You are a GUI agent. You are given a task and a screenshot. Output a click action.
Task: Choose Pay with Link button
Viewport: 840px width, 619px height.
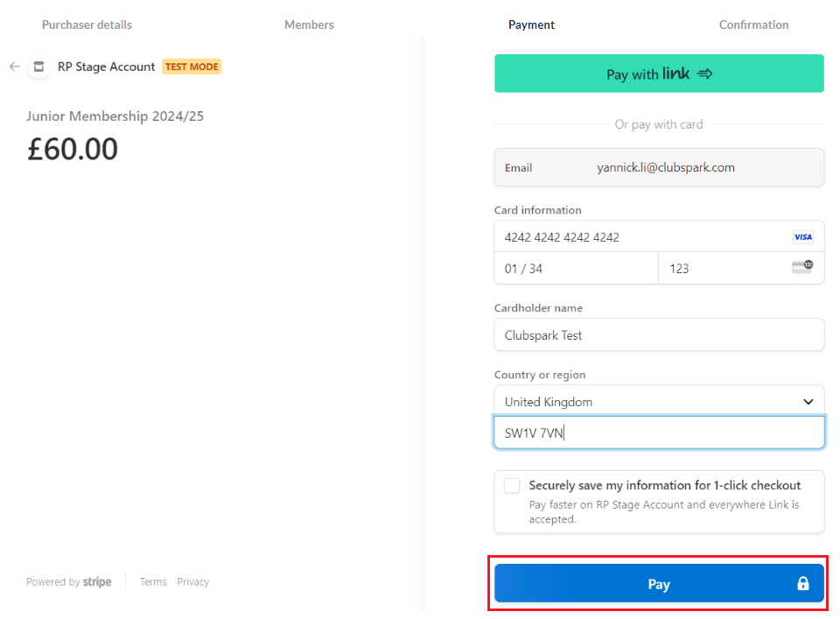[658, 74]
